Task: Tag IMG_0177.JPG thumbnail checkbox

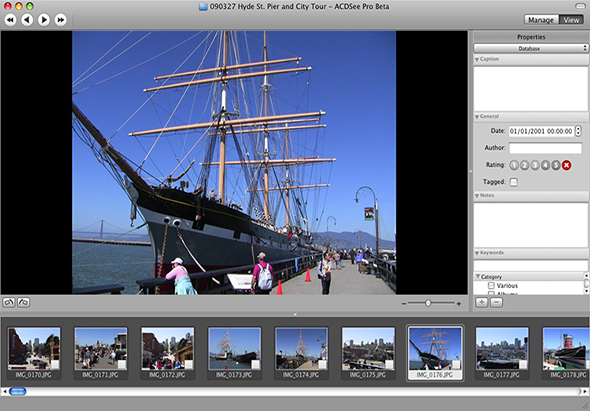Action: coord(523,364)
